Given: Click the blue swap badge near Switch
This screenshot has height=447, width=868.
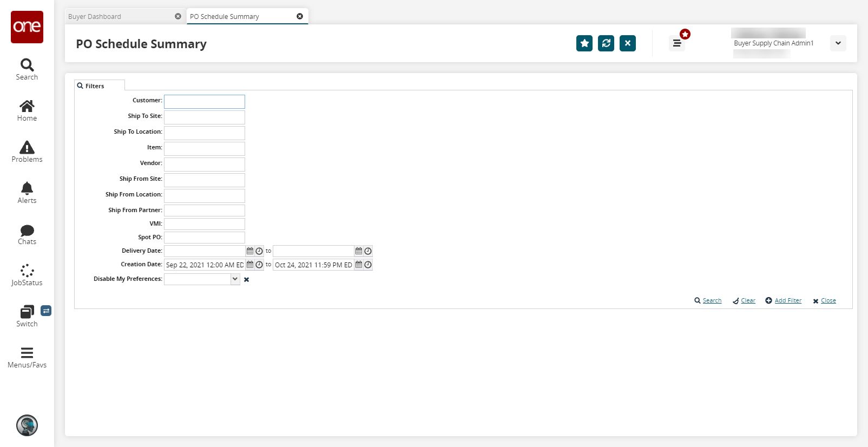Looking at the screenshot, I should point(46,311).
